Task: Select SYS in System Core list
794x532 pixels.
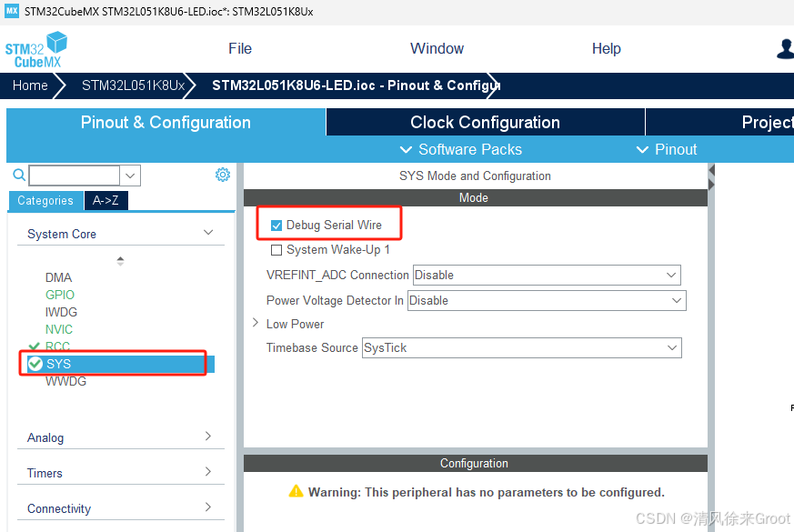Action: [121, 364]
